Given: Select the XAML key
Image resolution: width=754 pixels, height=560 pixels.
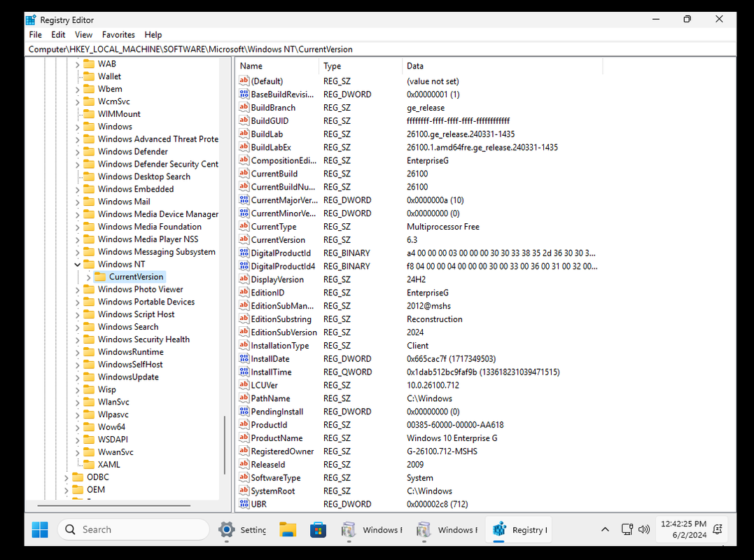Looking at the screenshot, I should point(109,464).
